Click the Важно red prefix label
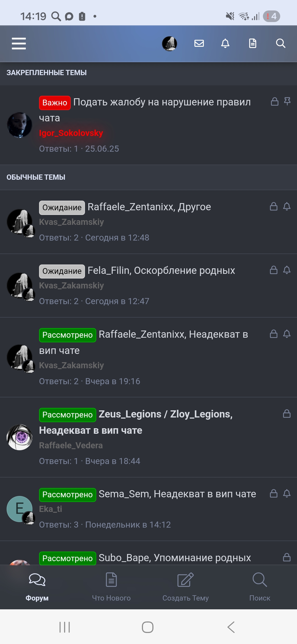This screenshot has height=644, width=297. coord(55,103)
